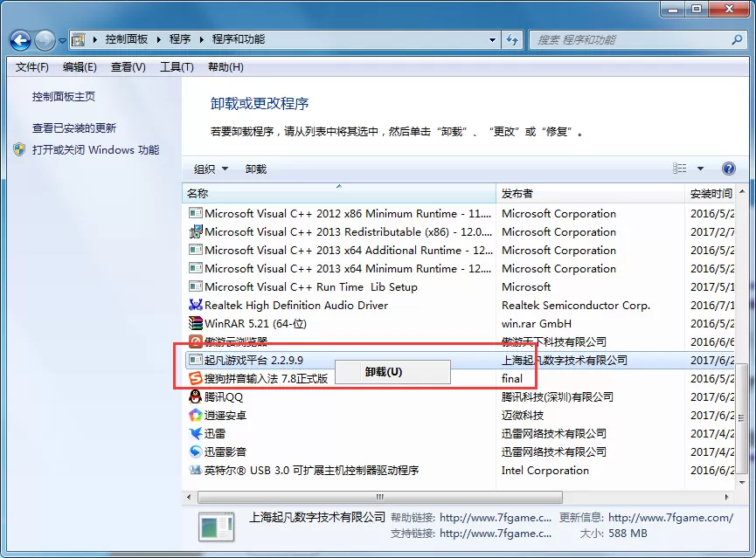756x558 pixels.
Task: Select Visual C++ 2013 Redistributable (x86) icon
Action: pyautogui.click(x=195, y=231)
